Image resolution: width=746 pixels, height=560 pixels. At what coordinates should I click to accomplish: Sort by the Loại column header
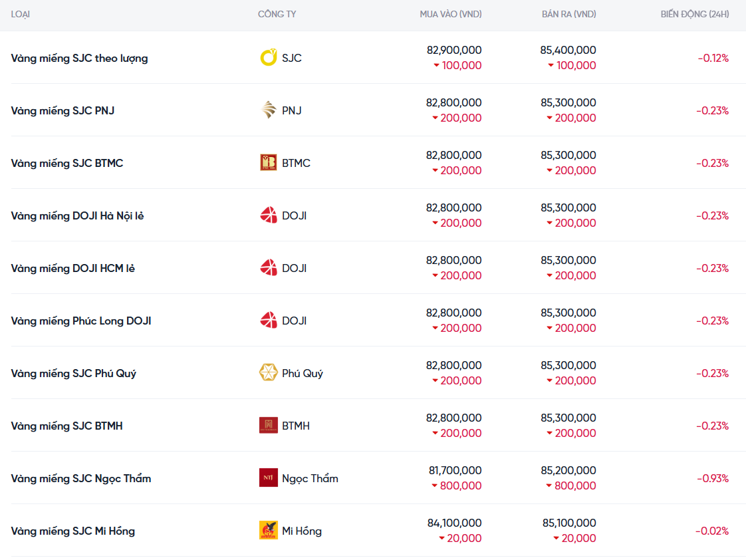pos(21,14)
